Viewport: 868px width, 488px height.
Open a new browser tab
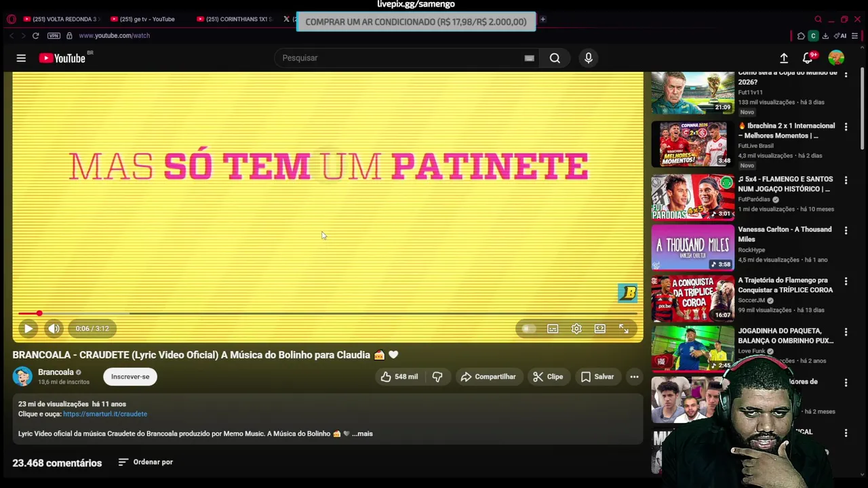coord(542,19)
